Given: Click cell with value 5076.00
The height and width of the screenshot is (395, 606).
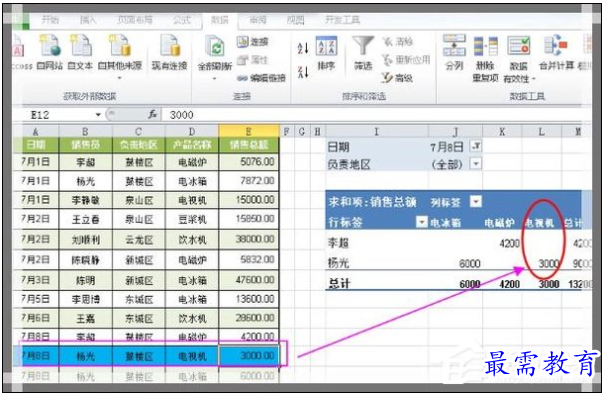Looking at the screenshot, I should 249,162.
